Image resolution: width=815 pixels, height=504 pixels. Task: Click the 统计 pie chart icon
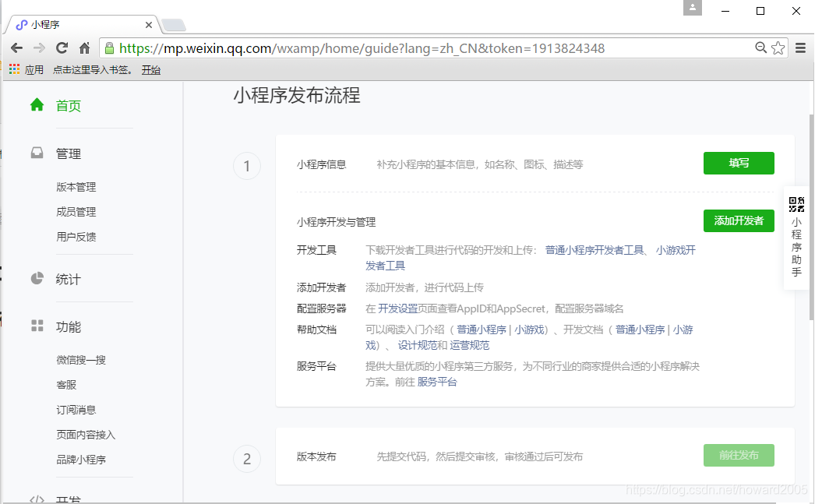[37, 279]
